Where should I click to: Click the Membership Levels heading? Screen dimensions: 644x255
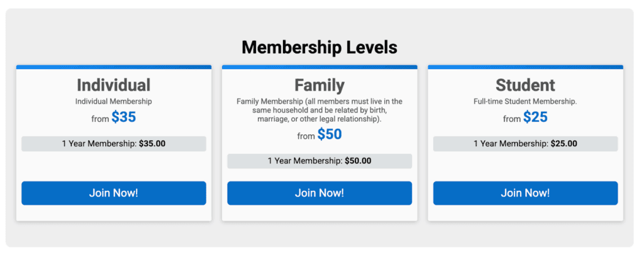click(x=319, y=47)
